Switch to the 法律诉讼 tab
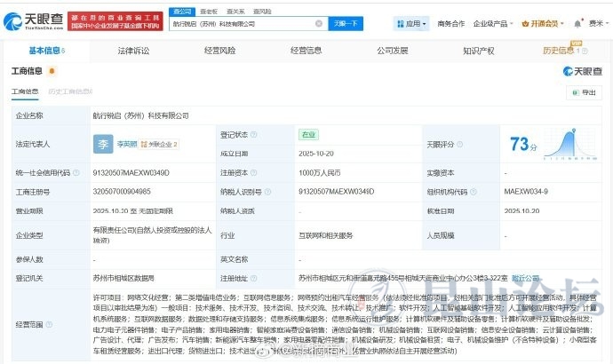Image resolution: width=613 pixels, height=364 pixels. [133, 51]
